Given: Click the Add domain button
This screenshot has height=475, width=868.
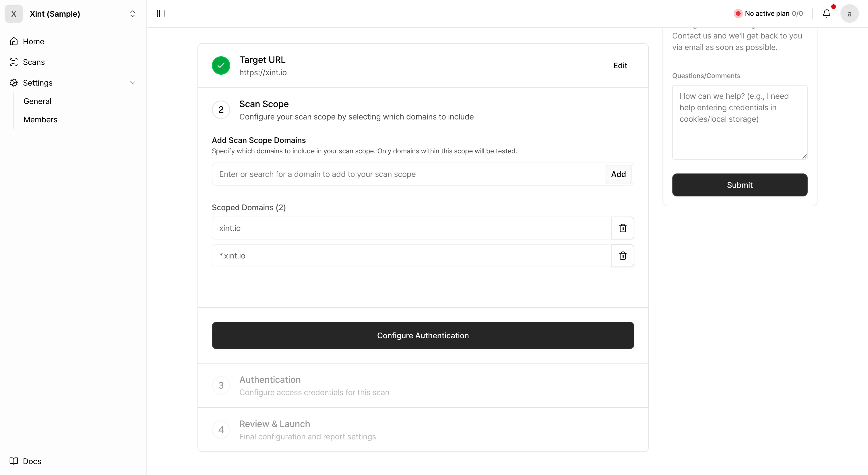Looking at the screenshot, I should (x=618, y=174).
